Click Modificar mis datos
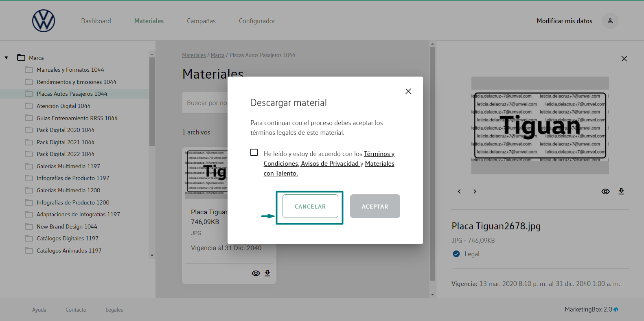This screenshot has width=644, height=321. [564, 21]
